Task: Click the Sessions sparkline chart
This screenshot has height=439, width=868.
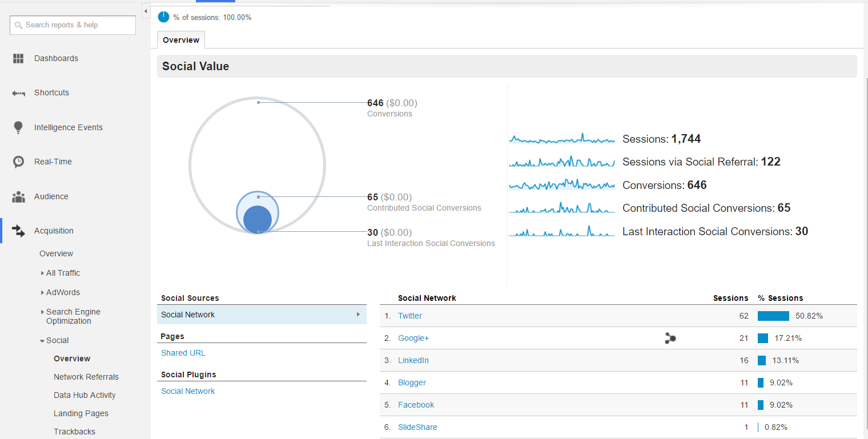Action: click(x=562, y=139)
